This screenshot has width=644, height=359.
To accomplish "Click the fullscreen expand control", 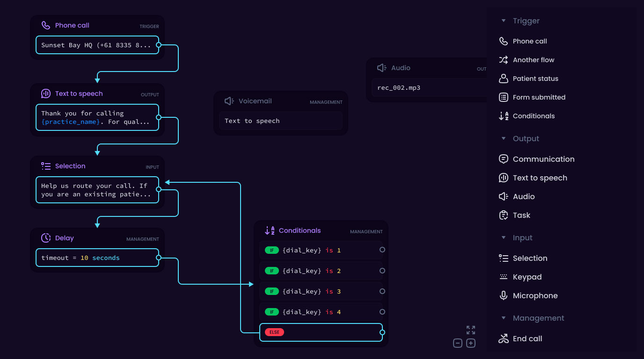I will tap(471, 330).
